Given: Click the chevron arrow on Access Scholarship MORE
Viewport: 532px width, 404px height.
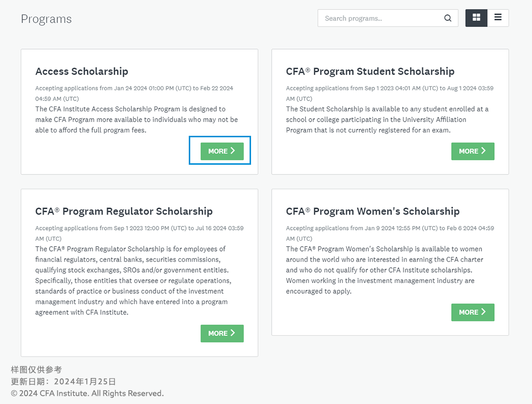Looking at the screenshot, I should coord(233,151).
